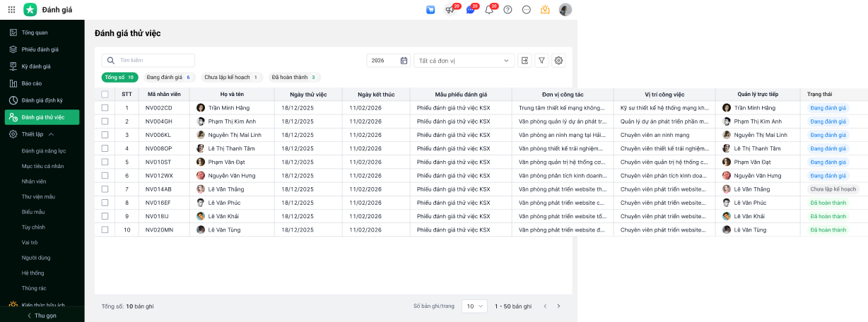
Task: Click the export icon button
Action: tap(525, 61)
